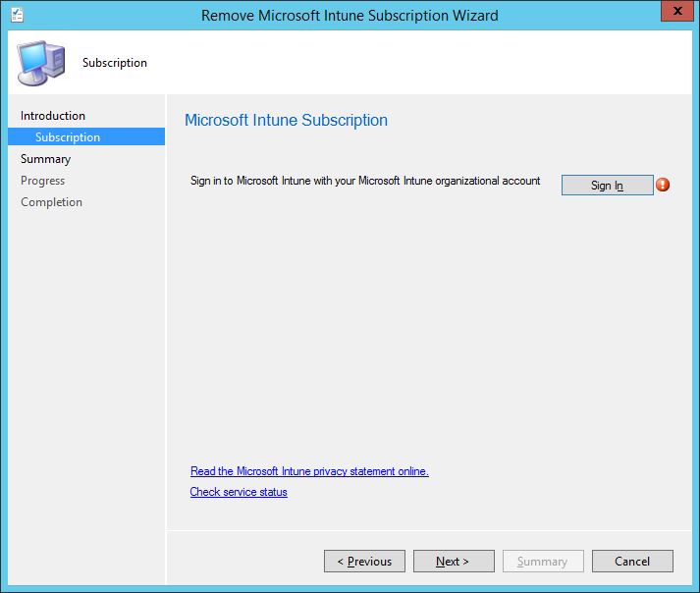Select the Introduction step
This screenshot has height=593, width=700.
click(53, 116)
